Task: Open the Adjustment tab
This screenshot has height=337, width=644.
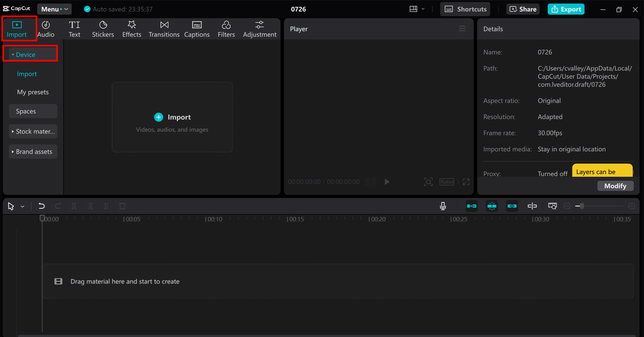Action: click(260, 29)
